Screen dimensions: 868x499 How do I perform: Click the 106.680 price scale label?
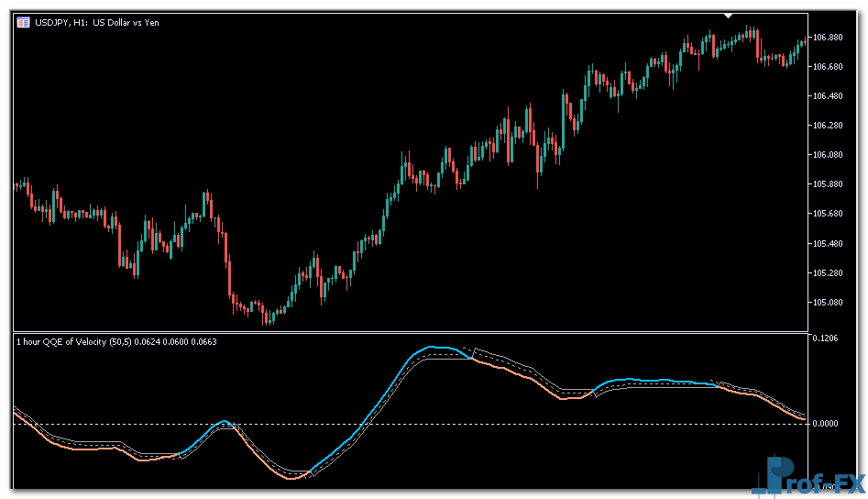(x=828, y=67)
